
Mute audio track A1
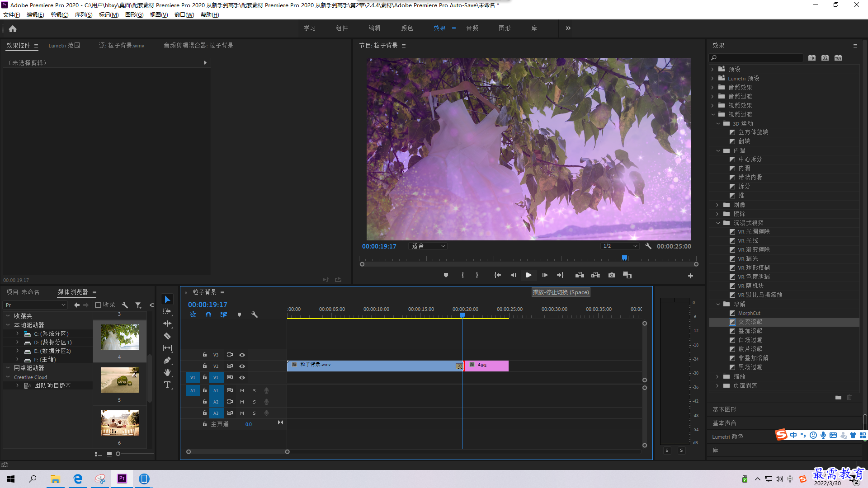[242, 390]
